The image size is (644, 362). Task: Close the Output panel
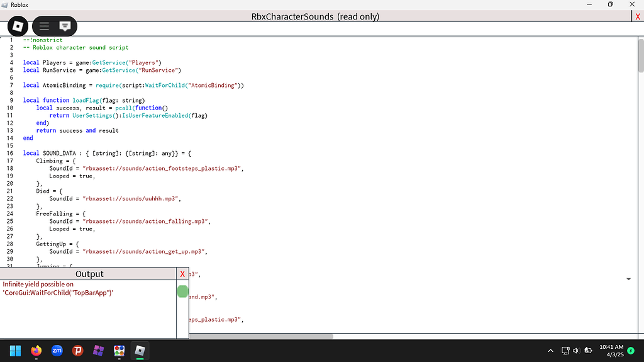(182, 274)
